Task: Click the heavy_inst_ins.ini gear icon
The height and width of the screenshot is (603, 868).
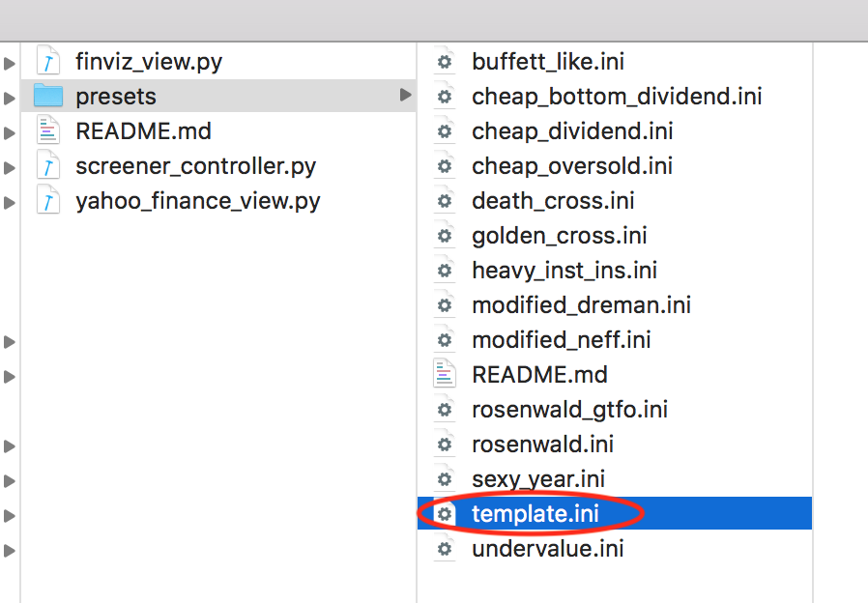Action: coord(444,271)
